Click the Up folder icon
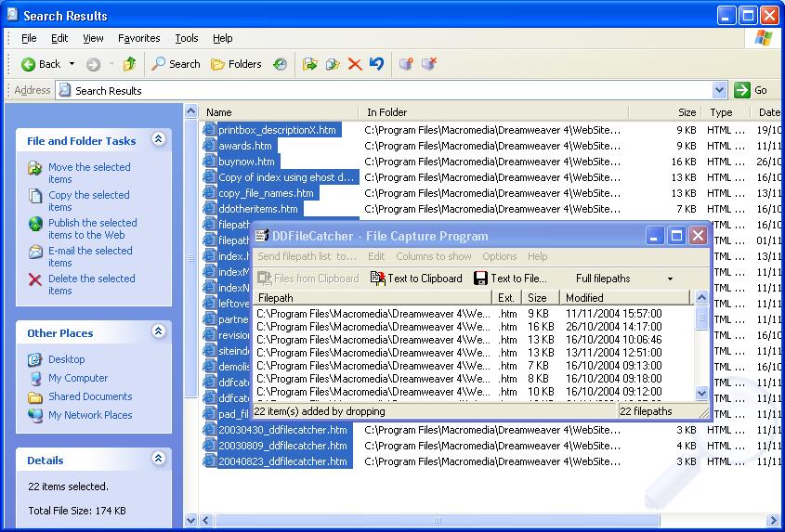The width and height of the screenshot is (785, 532). 129,64
